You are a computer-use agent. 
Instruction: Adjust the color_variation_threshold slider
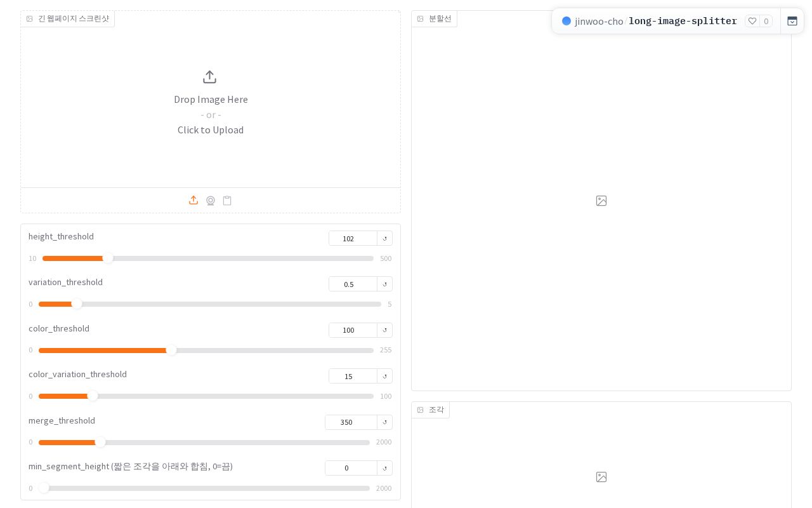click(x=206, y=396)
